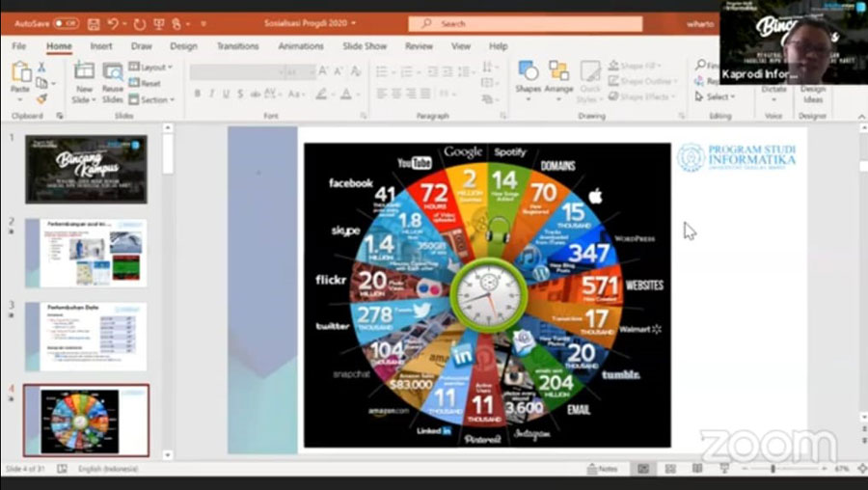Open the font name box
The width and height of the screenshot is (868, 490).
pyautogui.click(x=237, y=72)
